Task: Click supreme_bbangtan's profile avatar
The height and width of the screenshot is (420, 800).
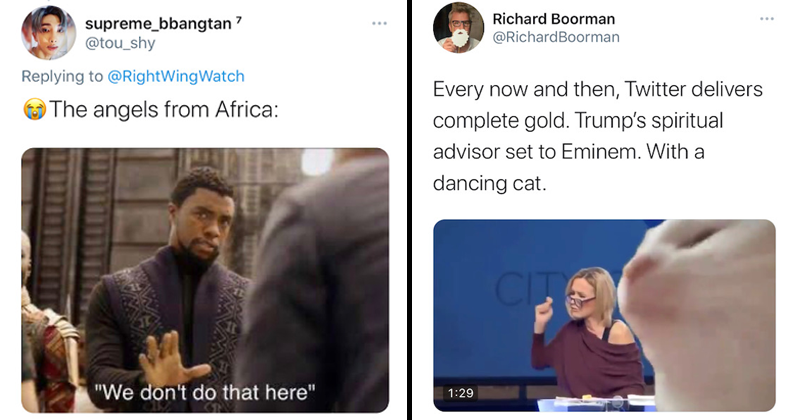Action: point(49,33)
